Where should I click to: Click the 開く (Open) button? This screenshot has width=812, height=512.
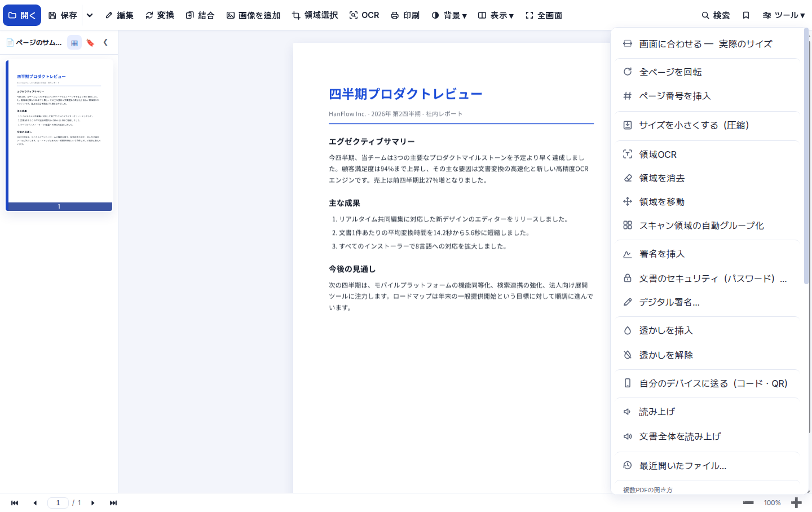point(22,15)
